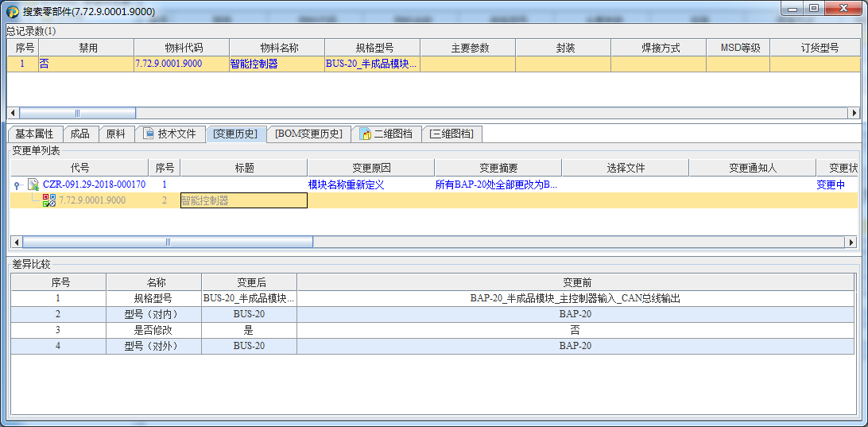The height and width of the screenshot is (427, 868).
Task: Select tree item CZR-091.29-2018-000170
Action: 94,184
